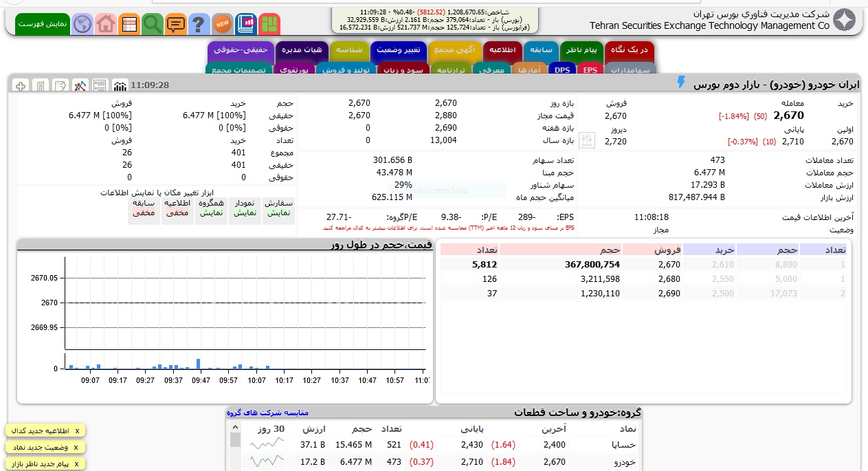Open the red green layout tiles icon
Viewport: 868px width, 471px height.
[269, 24]
